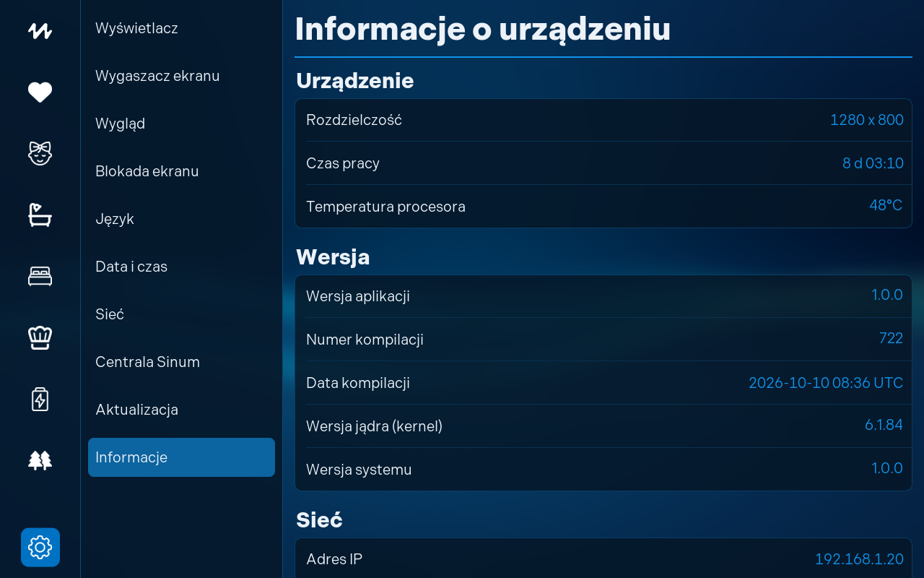The height and width of the screenshot is (578, 924).
Task: Click the Wersja section heading
Action: click(x=333, y=257)
